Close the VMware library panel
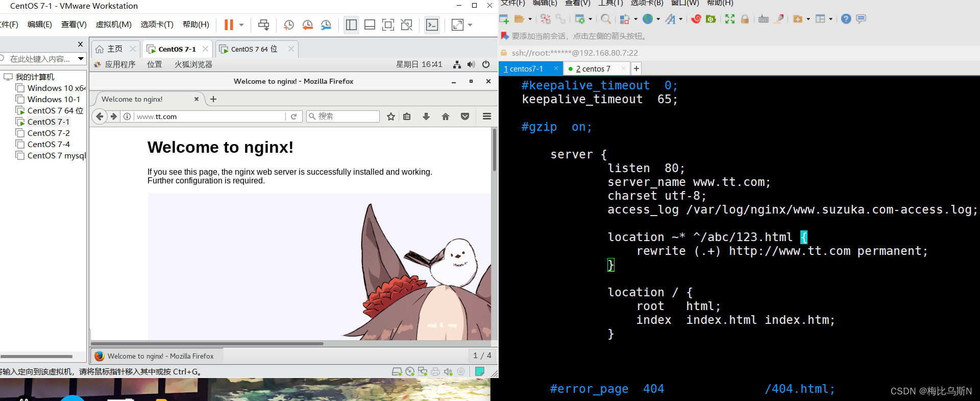The width and height of the screenshot is (980, 401). pos(80,44)
